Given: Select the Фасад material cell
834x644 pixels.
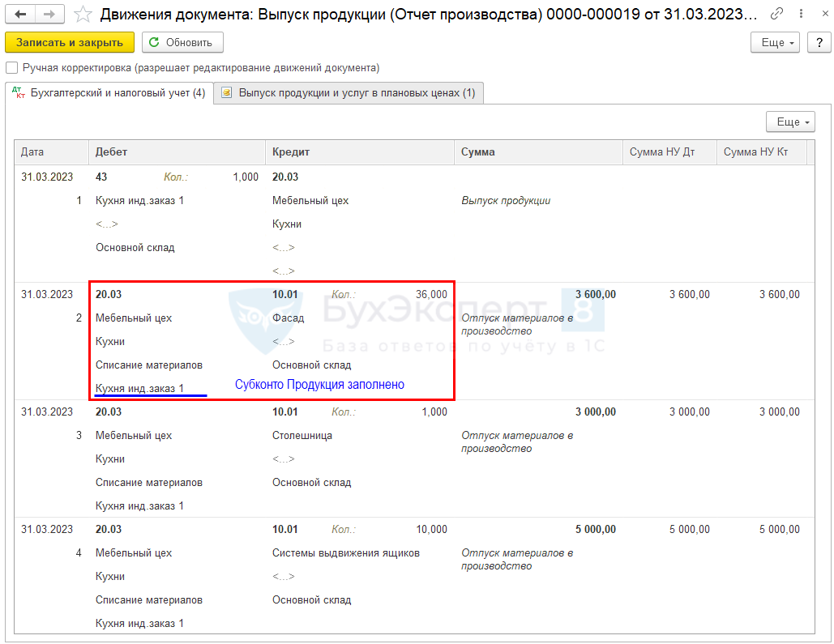Looking at the screenshot, I should (x=289, y=318).
